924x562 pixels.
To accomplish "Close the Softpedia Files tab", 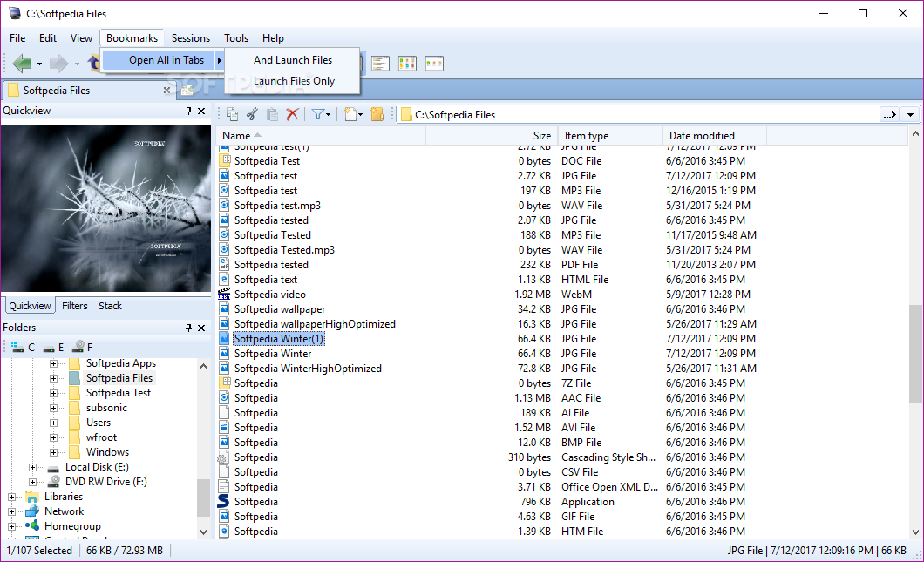I will point(166,90).
